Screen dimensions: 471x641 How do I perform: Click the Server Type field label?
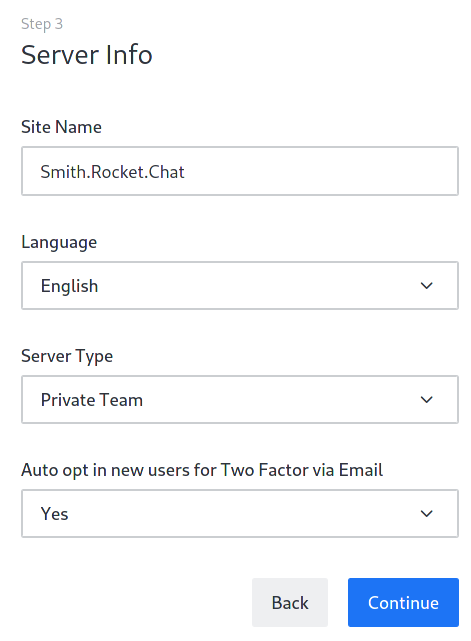[x=67, y=356]
